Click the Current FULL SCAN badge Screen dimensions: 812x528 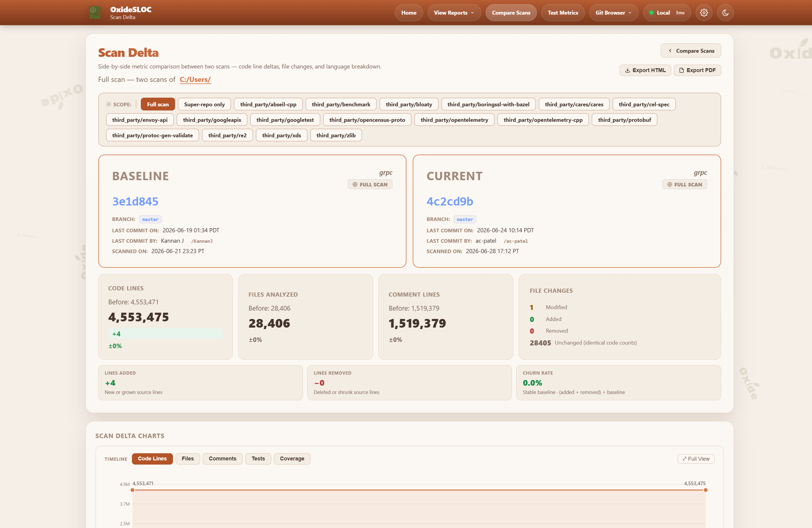coord(684,185)
